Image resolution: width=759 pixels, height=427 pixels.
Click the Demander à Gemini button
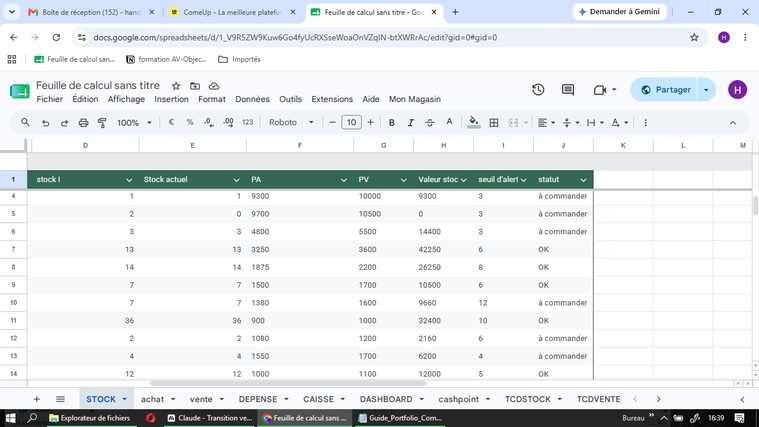click(x=619, y=12)
